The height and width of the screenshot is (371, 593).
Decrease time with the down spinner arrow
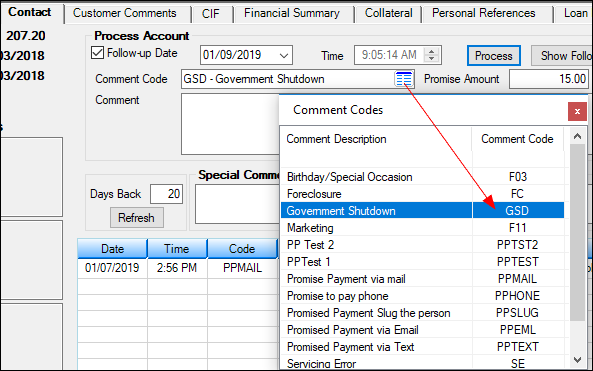pyautogui.click(x=431, y=59)
